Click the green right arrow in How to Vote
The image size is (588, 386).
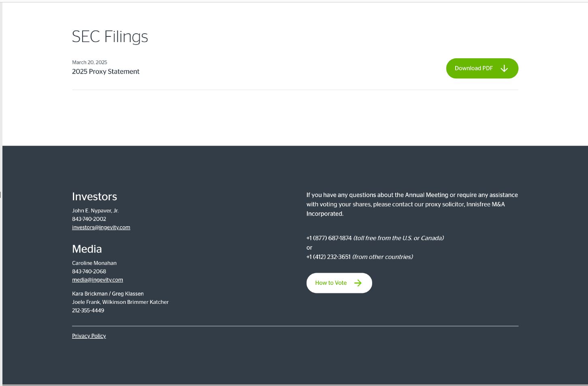358,283
